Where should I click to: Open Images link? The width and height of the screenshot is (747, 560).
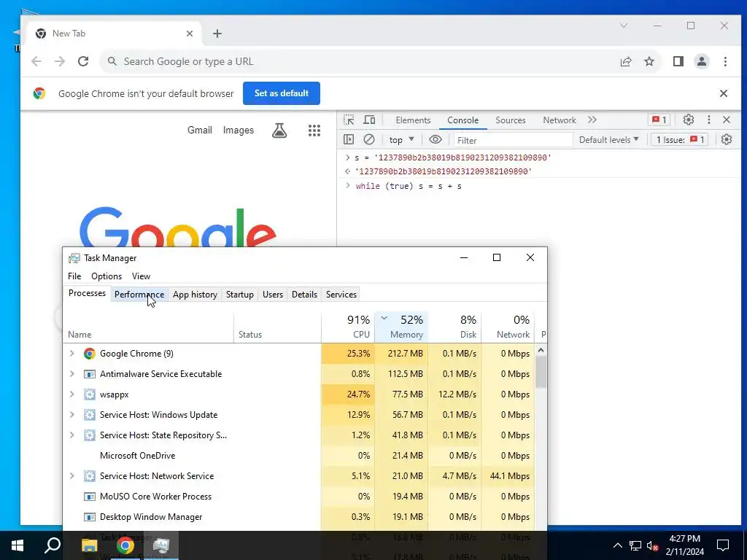point(239,130)
